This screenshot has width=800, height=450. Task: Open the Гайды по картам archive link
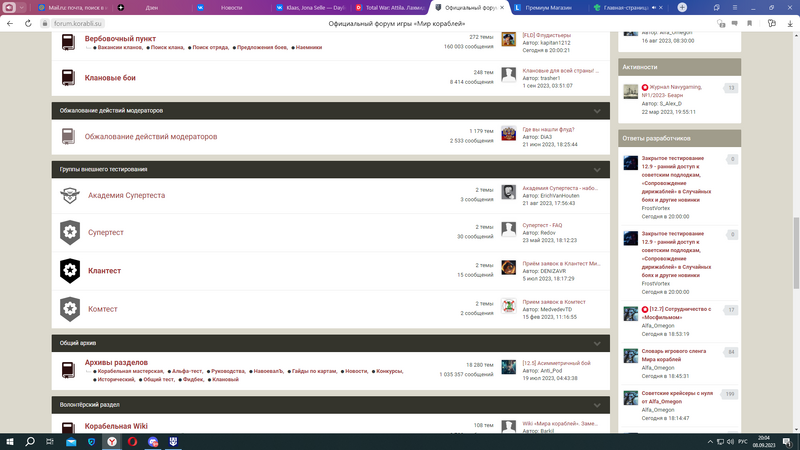pyautogui.click(x=314, y=371)
